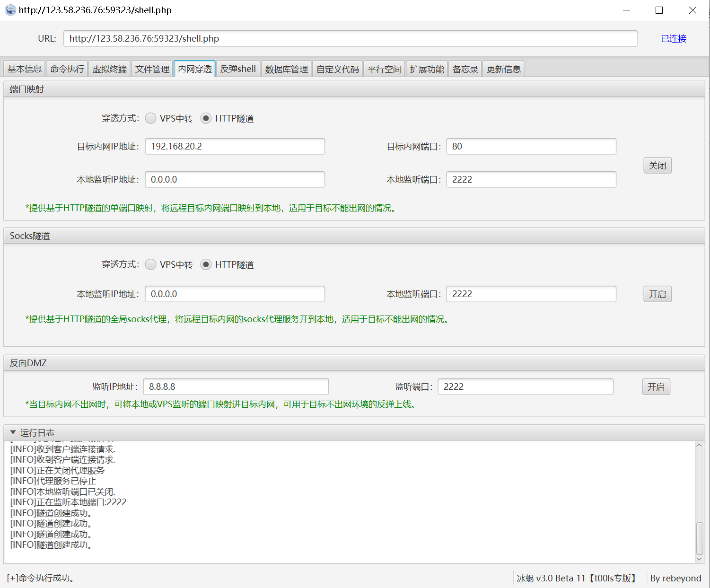Click the log panel scrollbar thumb
The height and width of the screenshot is (588, 710).
[700, 538]
